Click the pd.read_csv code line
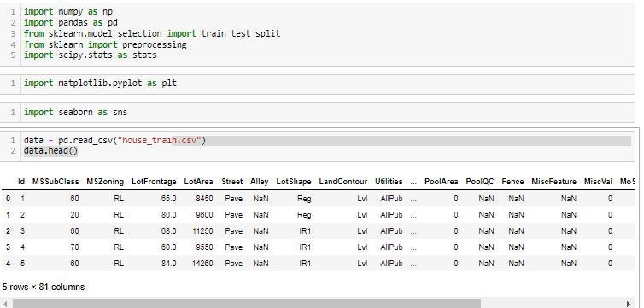The height and width of the screenshot is (308, 644). point(114,141)
